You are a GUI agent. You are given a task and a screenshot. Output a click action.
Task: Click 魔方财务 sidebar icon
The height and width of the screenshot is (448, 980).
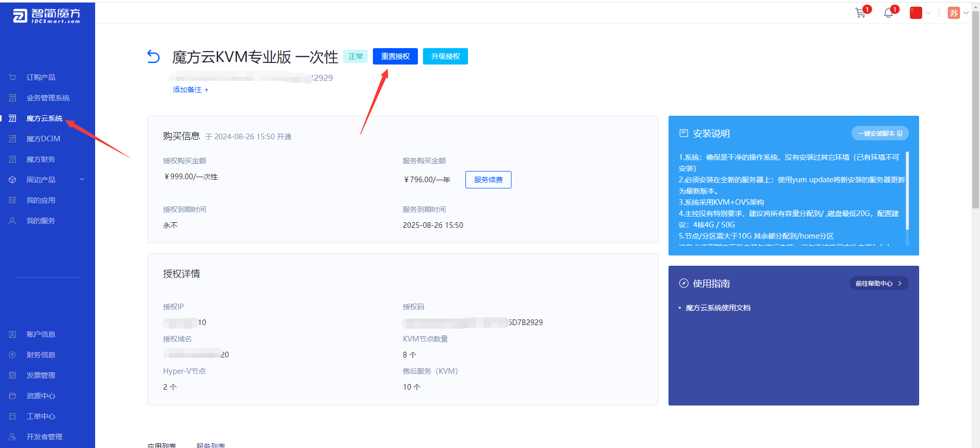click(12, 159)
